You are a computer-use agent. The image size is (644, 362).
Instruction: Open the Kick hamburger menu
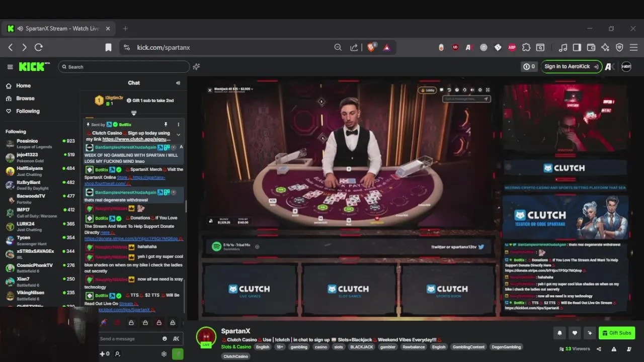(x=10, y=67)
